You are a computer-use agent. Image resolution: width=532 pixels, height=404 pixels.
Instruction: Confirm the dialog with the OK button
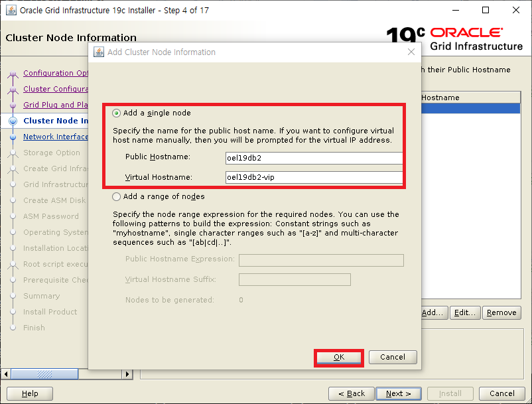(x=338, y=357)
